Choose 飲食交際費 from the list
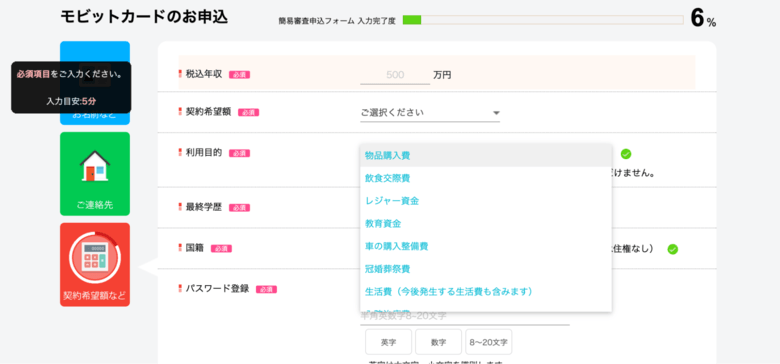 point(486,178)
